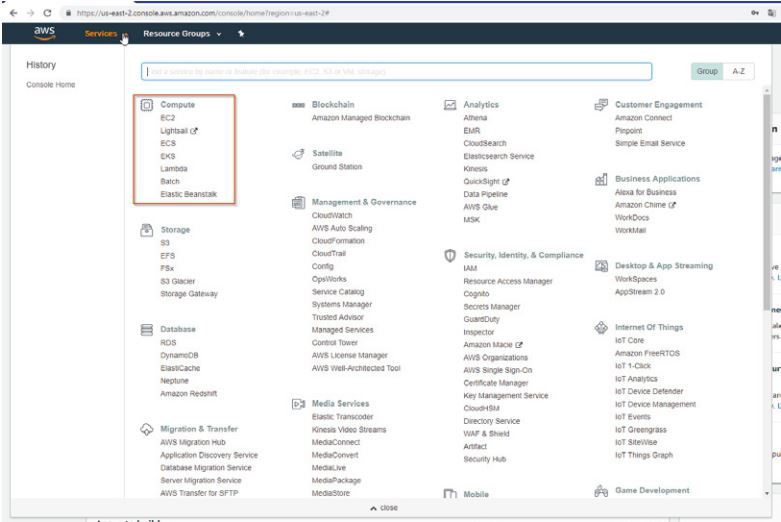Click the service search input field

click(x=396, y=71)
